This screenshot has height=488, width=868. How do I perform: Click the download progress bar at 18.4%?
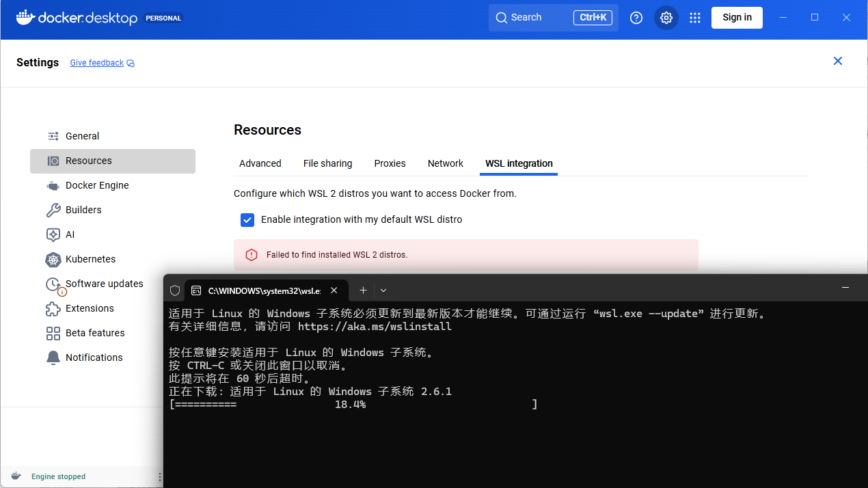click(x=353, y=405)
